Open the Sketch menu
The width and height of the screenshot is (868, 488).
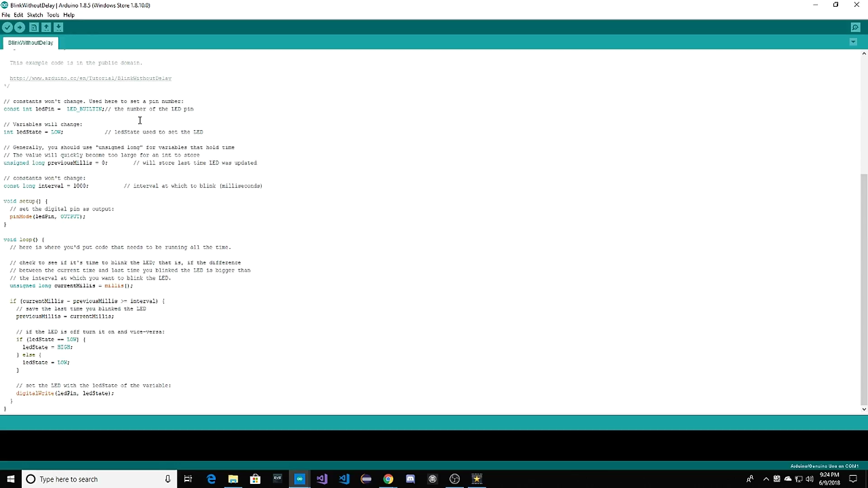pos(35,15)
